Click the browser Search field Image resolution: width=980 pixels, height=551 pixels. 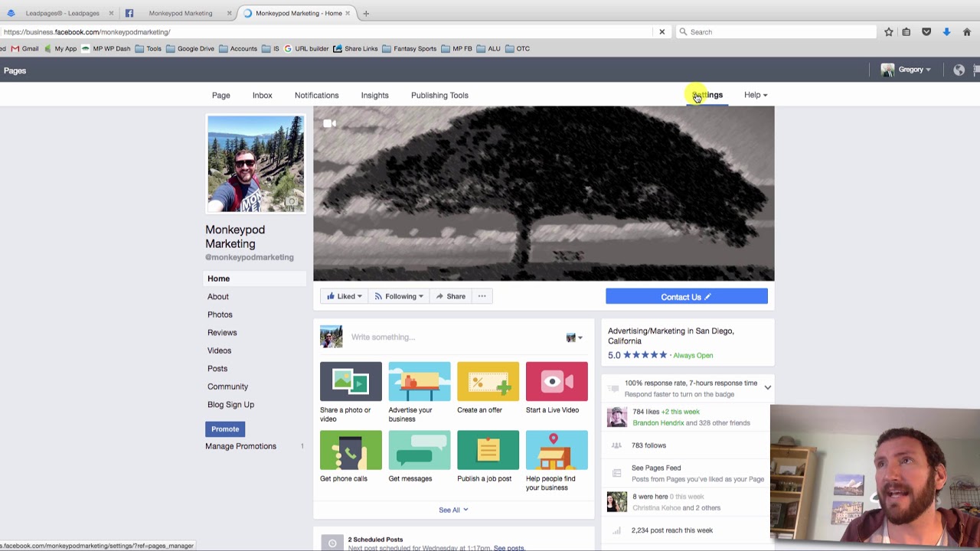776,32
